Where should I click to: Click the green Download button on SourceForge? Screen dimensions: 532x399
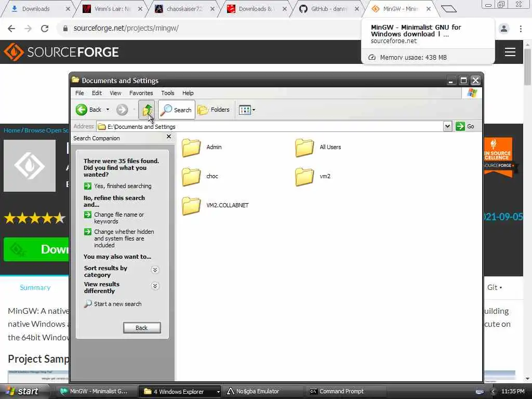coord(36,249)
